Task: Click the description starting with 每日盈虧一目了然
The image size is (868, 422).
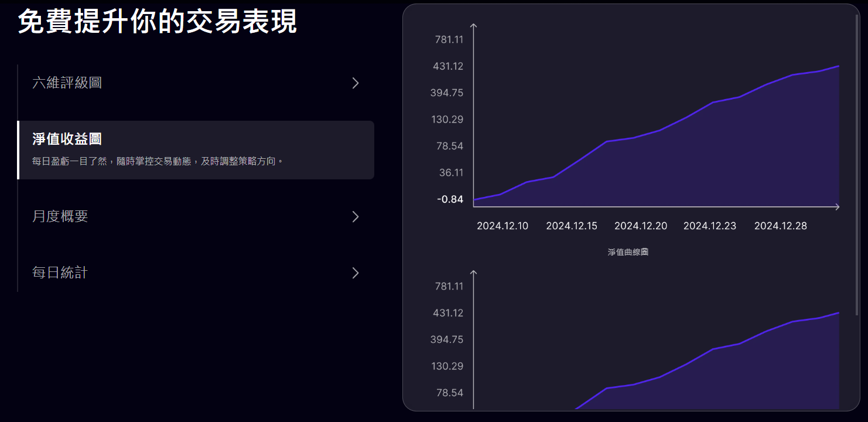Action: click(158, 161)
